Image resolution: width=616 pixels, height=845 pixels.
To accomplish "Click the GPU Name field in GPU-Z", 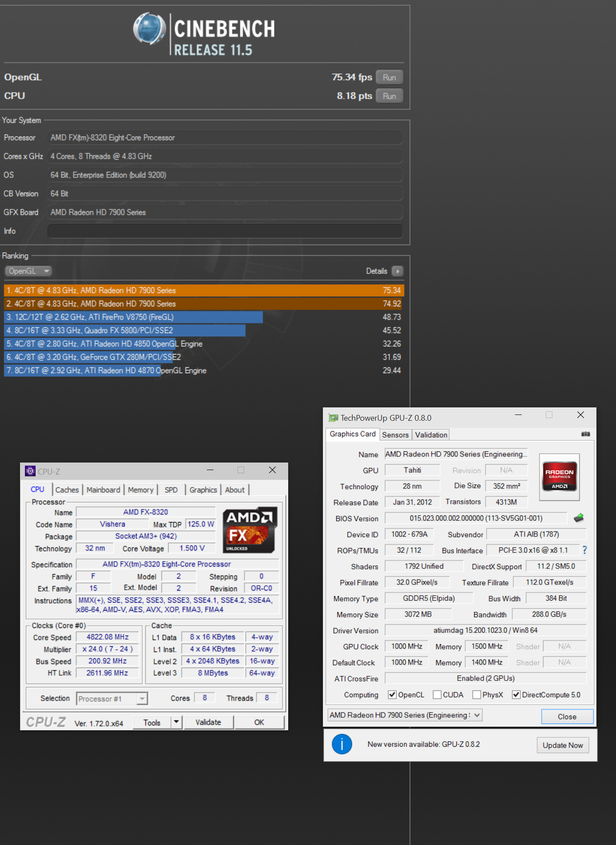I will 456,454.
